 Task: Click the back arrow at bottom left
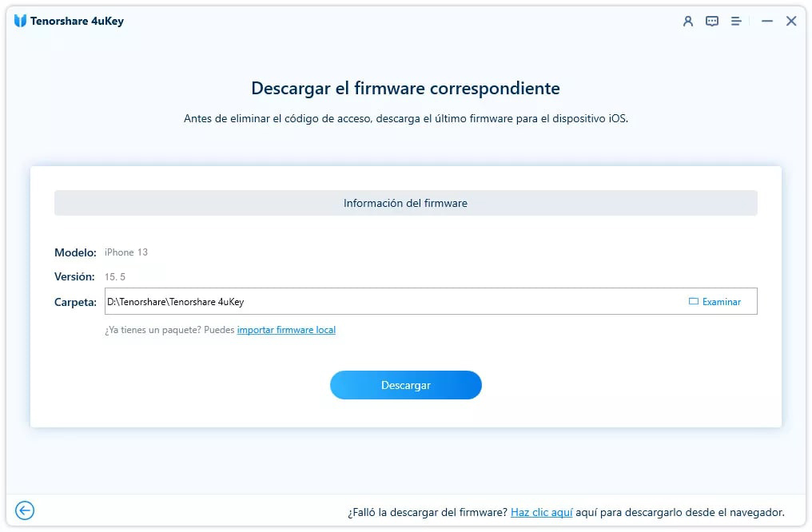[25, 510]
